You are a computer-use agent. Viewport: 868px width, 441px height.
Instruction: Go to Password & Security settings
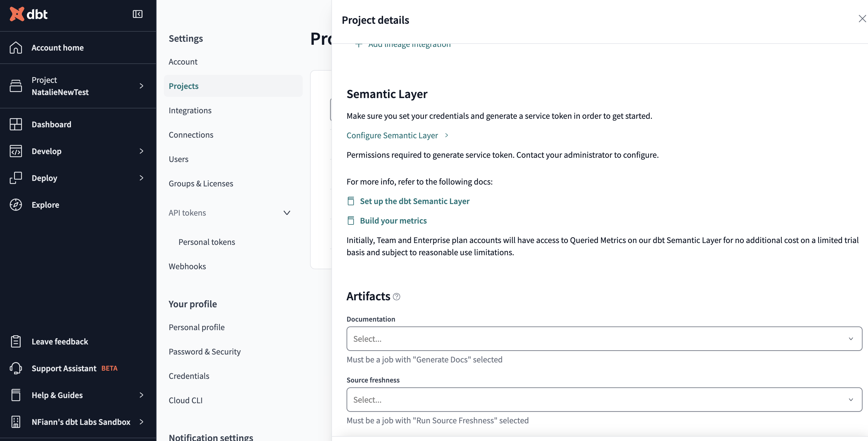tap(205, 351)
